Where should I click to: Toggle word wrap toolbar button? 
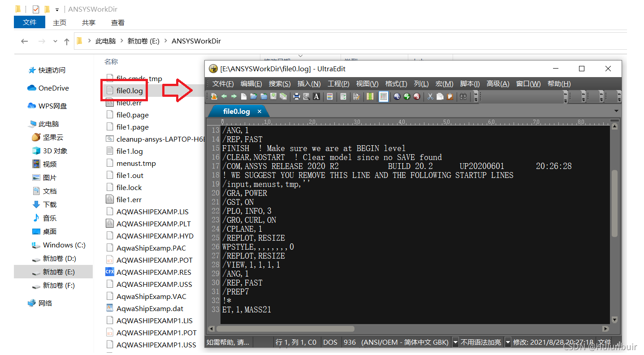coord(343,96)
